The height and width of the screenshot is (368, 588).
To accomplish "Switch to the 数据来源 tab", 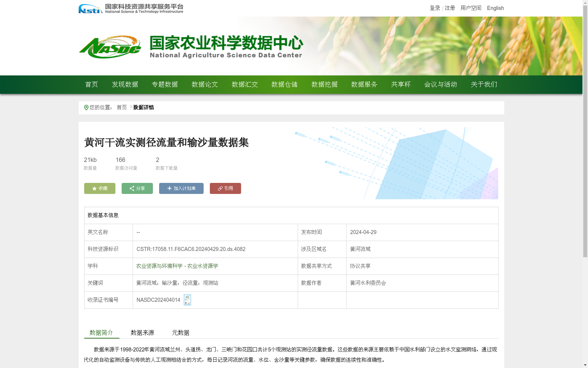I will click(x=142, y=333).
